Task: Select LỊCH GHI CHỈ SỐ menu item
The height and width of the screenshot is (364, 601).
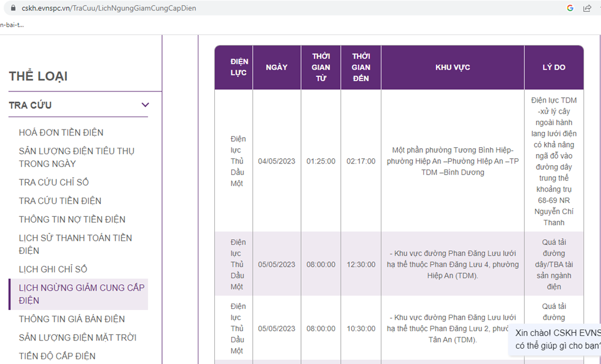Action: [53, 269]
